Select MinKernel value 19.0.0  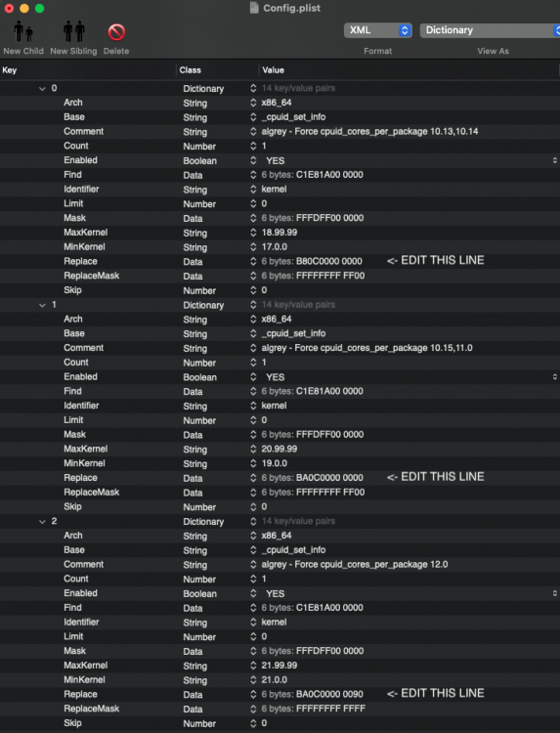point(275,463)
